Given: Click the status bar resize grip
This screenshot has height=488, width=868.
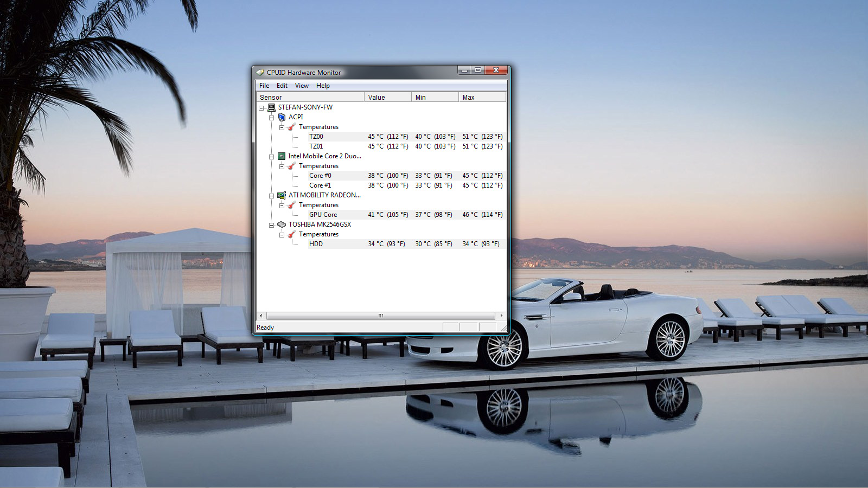Looking at the screenshot, I should [503, 328].
